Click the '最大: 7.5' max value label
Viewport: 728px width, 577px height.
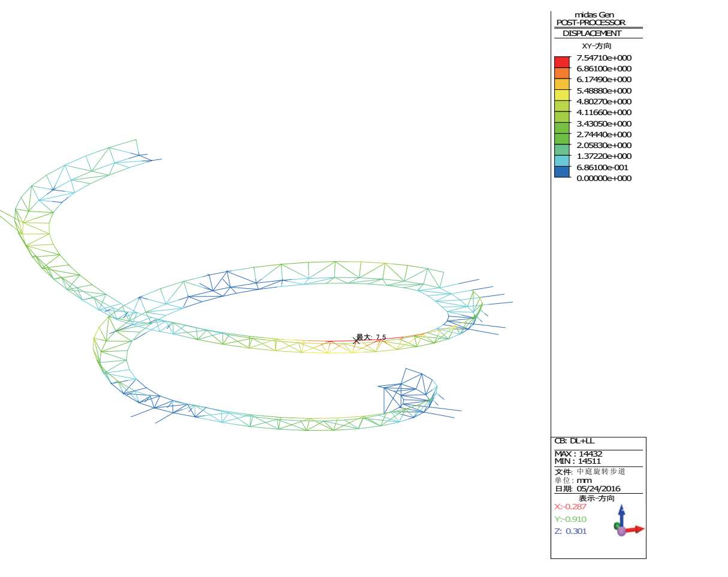[371, 337]
